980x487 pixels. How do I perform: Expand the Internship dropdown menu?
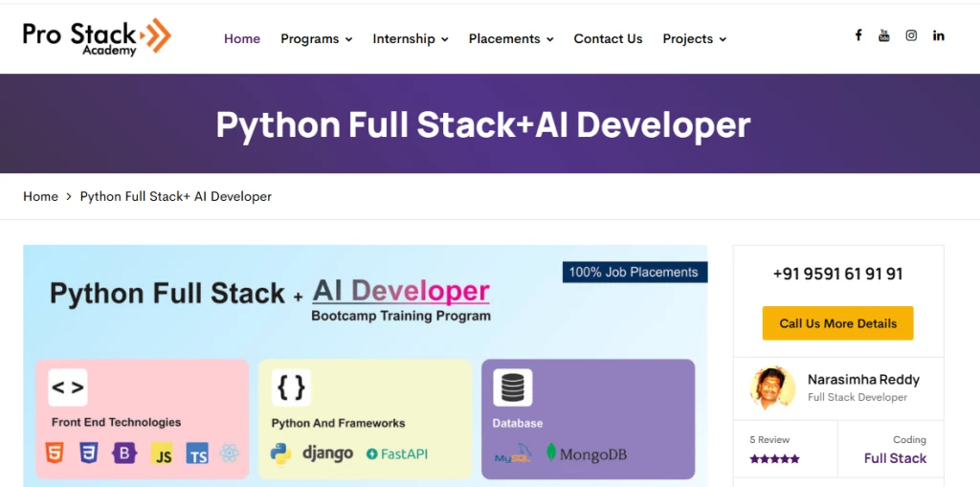coord(411,39)
